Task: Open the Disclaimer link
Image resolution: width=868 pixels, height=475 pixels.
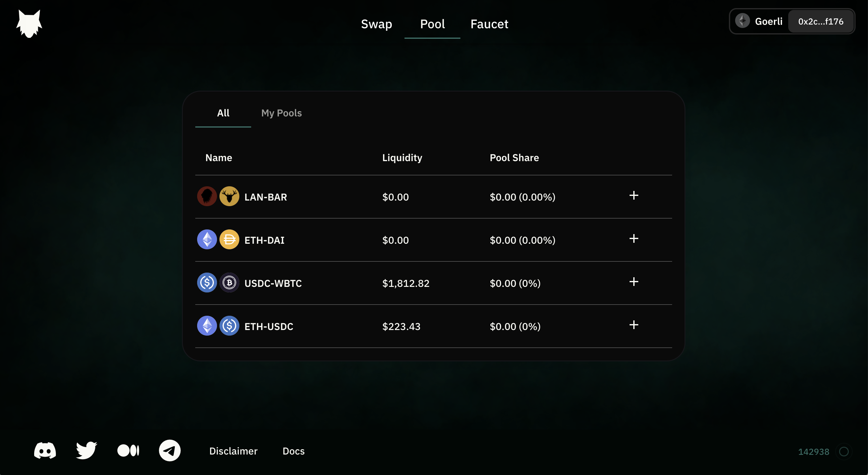Action: (233, 451)
